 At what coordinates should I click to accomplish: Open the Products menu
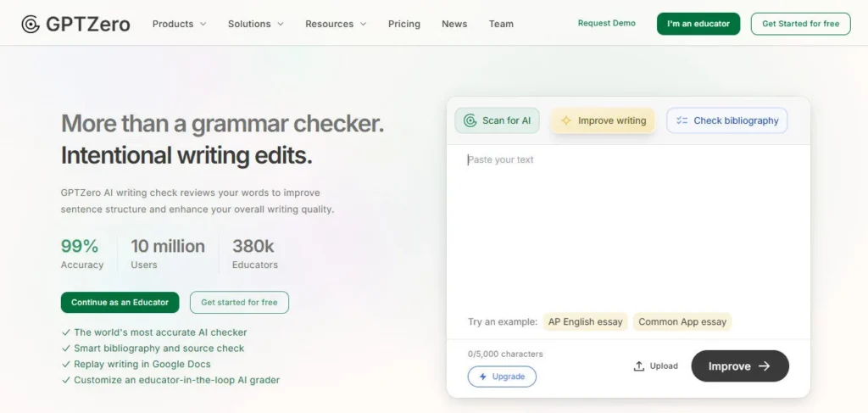point(180,24)
